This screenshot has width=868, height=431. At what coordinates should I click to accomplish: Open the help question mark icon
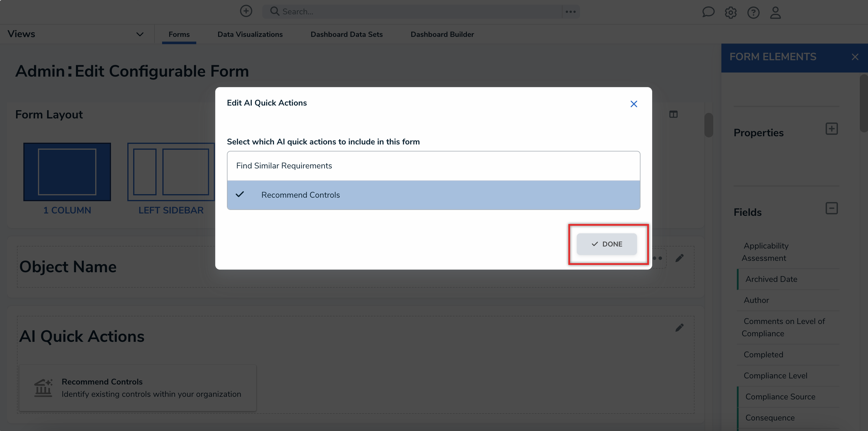pos(753,13)
